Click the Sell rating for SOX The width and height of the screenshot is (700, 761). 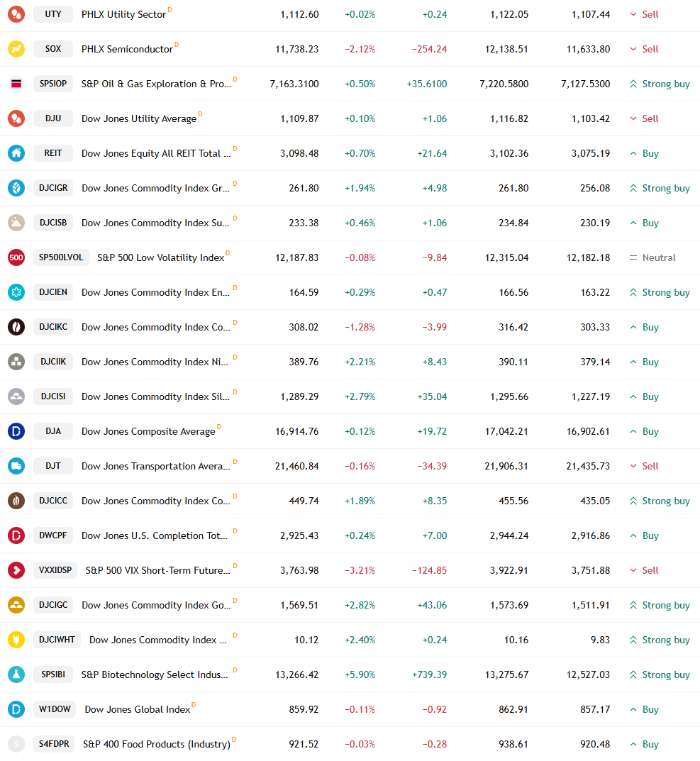(644, 49)
